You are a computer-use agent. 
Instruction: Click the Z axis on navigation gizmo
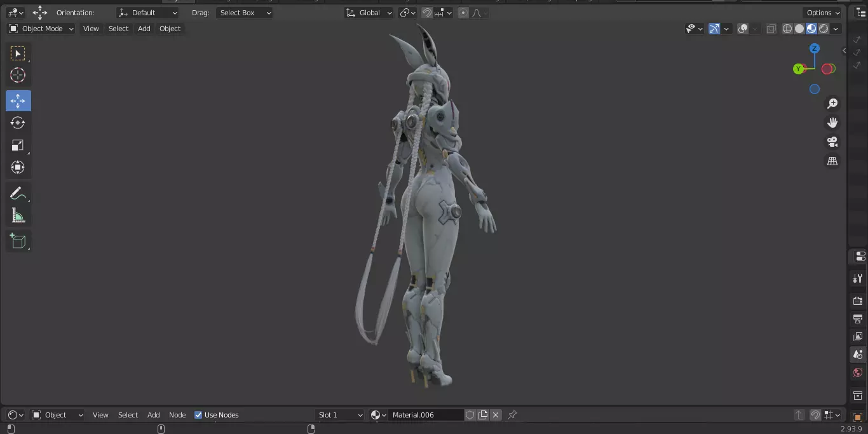(x=815, y=48)
